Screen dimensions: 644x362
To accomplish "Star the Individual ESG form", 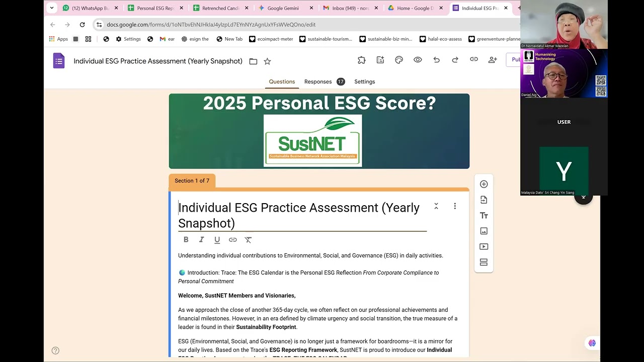I will coord(267,61).
